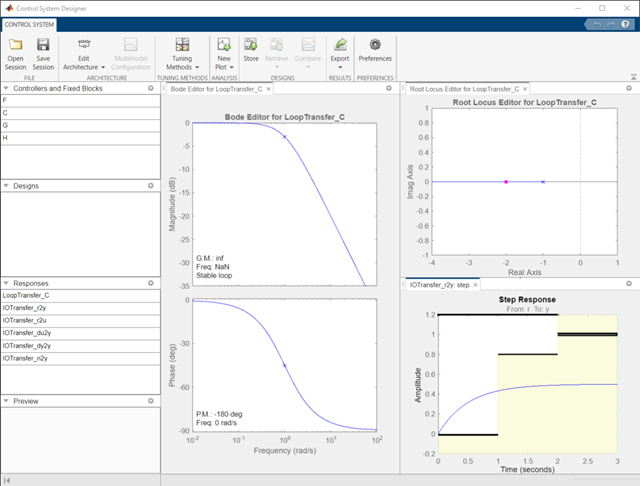Collapse the Controllers and Fixed Blocks panel
Image resolution: width=640 pixels, height=486 pixels.
click(5, 88)
